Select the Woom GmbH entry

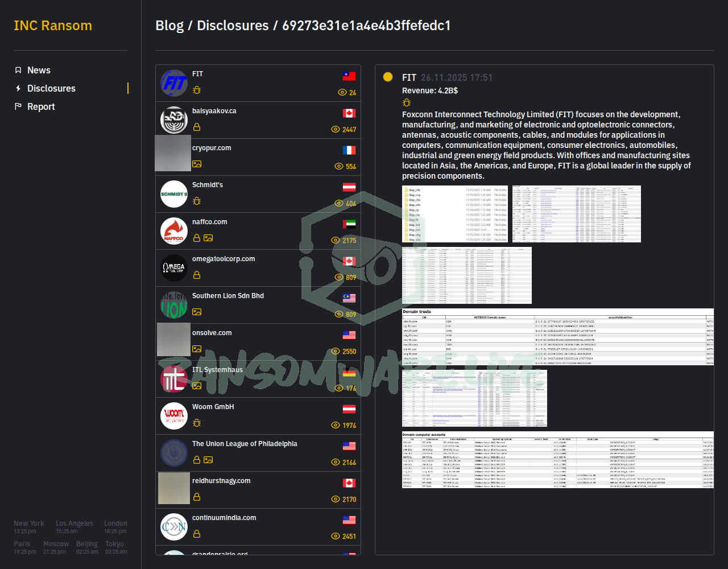coord(213,407)
